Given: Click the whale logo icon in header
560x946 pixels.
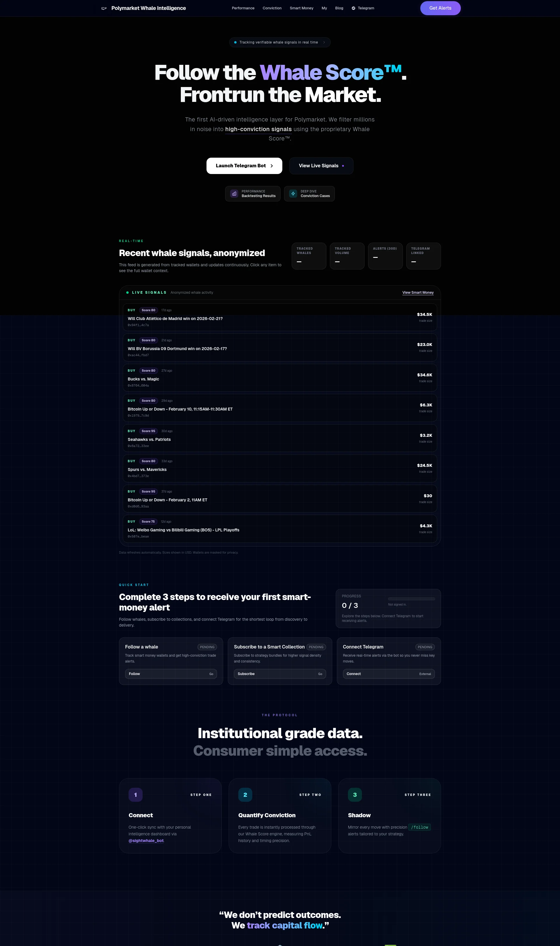Looking at the screenshot, I should [x=104, y=8].
